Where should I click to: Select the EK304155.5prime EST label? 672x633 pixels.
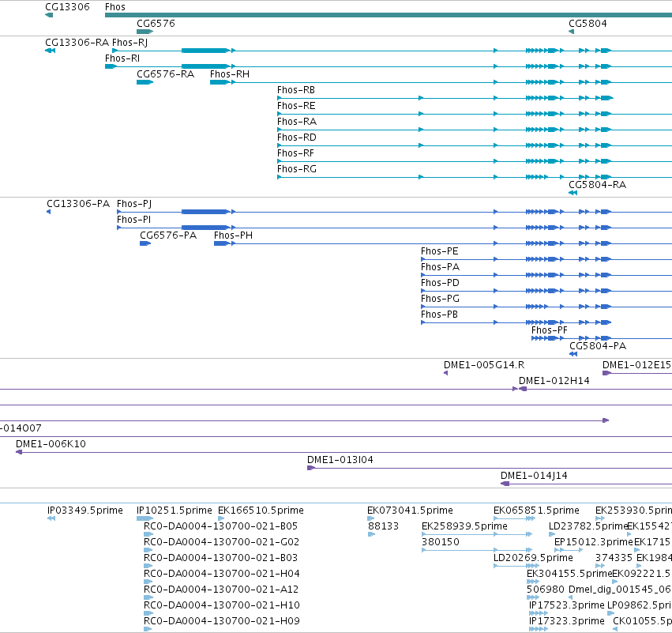(x=569, y=574)
